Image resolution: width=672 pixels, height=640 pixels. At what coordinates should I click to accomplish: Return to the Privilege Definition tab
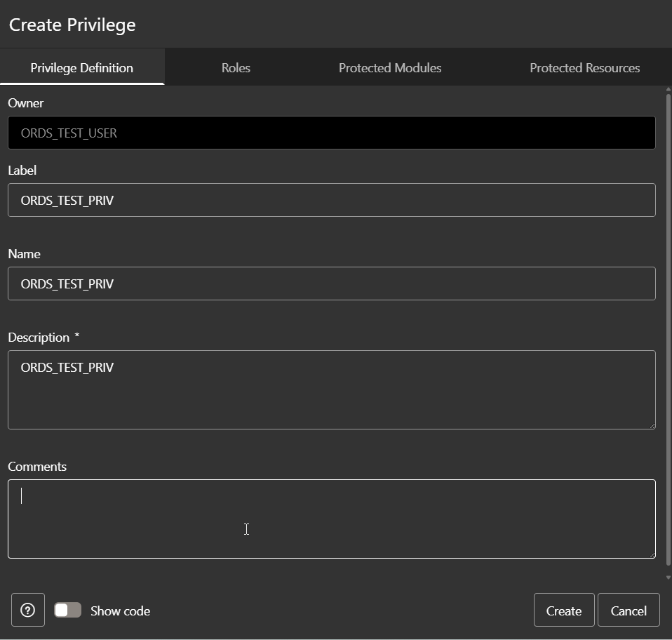click(82, 67)
